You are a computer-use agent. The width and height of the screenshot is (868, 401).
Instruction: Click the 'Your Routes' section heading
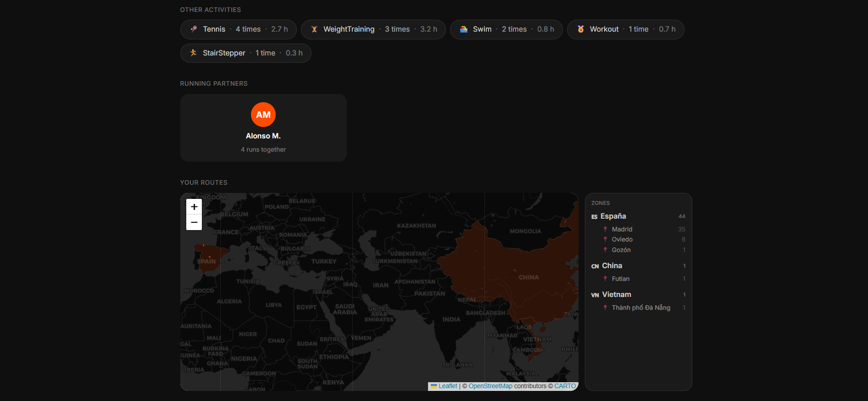coord(204,182)
